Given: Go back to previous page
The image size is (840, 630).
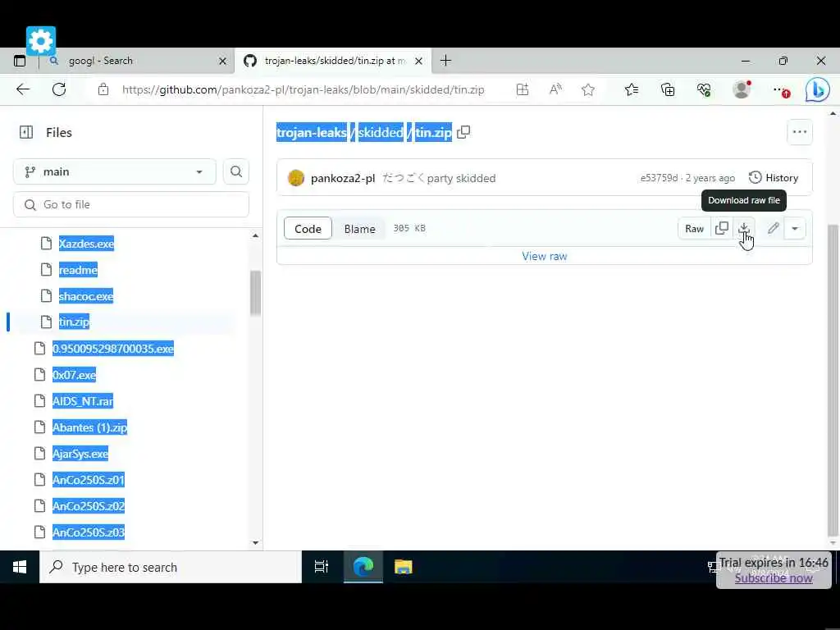Looking at the screenshot, I should (x=23, y=89).
